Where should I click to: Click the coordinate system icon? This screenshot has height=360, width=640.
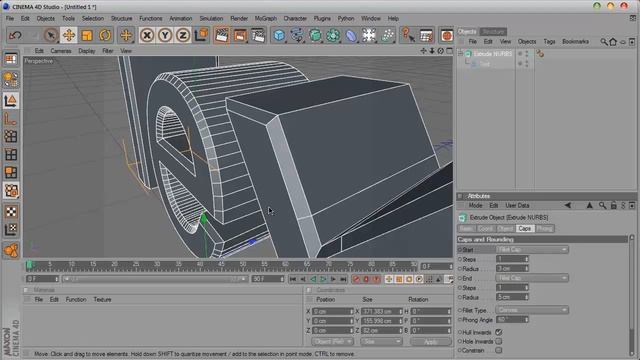pyautogui.click(x=201, y=35)
